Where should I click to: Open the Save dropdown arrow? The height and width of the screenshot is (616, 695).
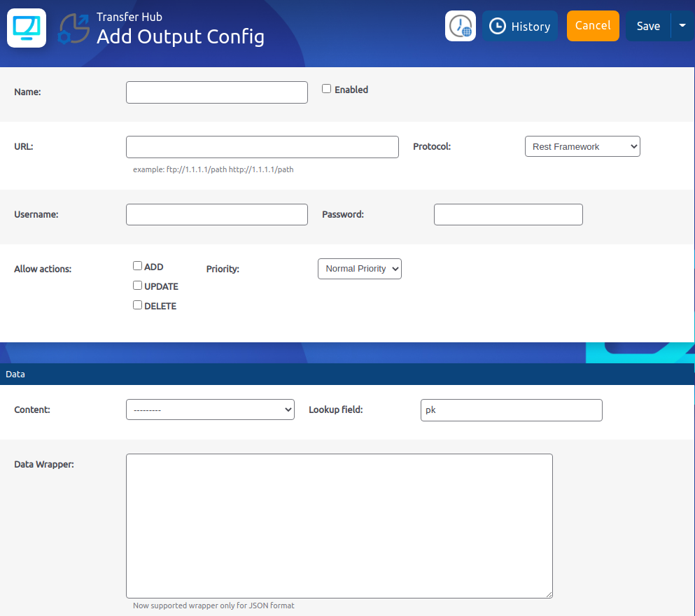click(x=682, y=25)
